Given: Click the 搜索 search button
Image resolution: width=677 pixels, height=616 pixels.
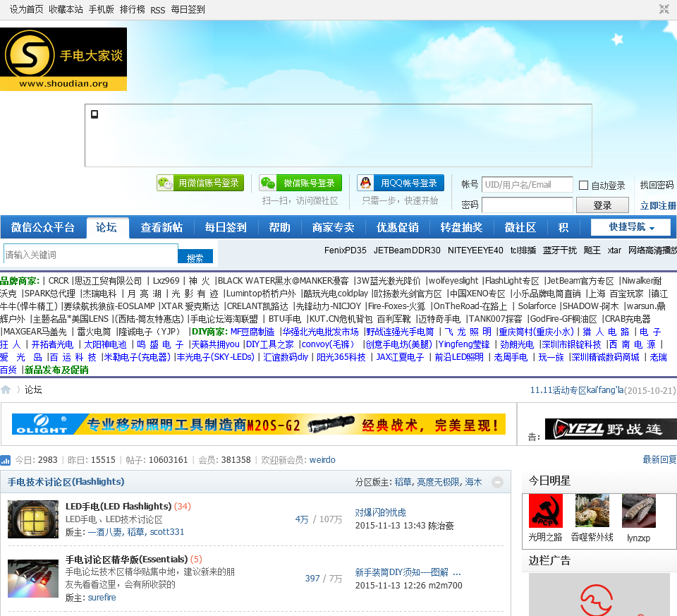Looking at the screenshot, I should [195, 257].
